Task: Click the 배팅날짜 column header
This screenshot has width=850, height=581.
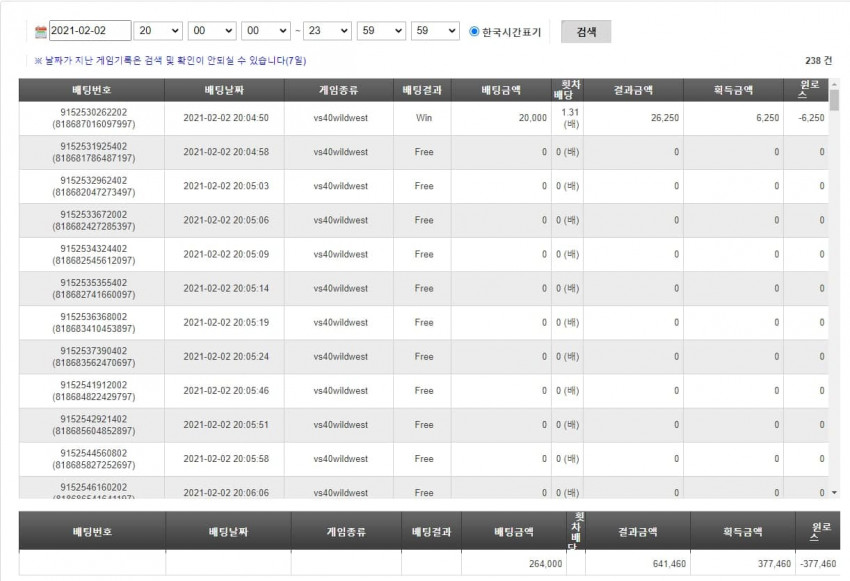Action: pyautogui.click(x=224, y=90)
